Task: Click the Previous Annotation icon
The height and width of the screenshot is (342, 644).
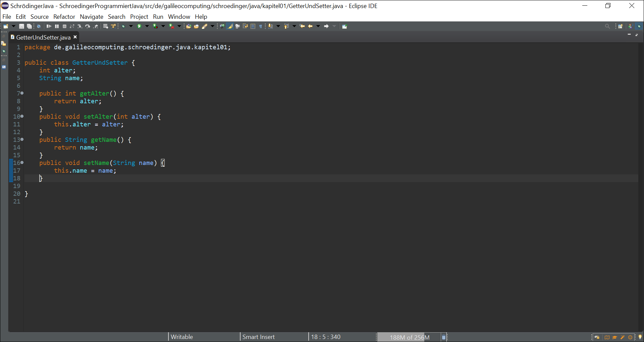Action: pos(286,26)
